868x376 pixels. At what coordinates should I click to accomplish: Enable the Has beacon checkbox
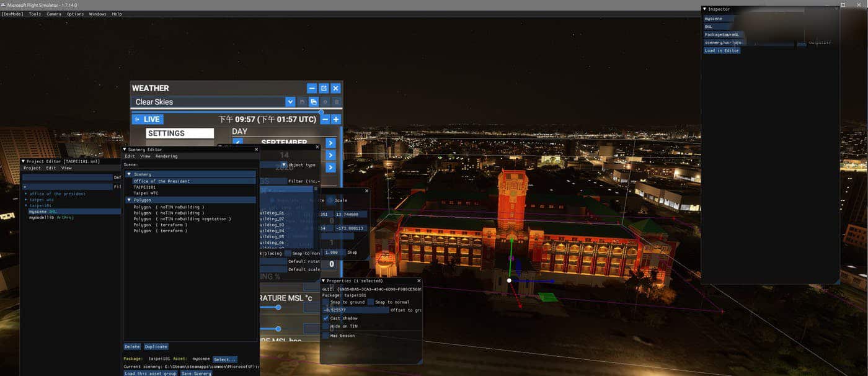point(325,336)
